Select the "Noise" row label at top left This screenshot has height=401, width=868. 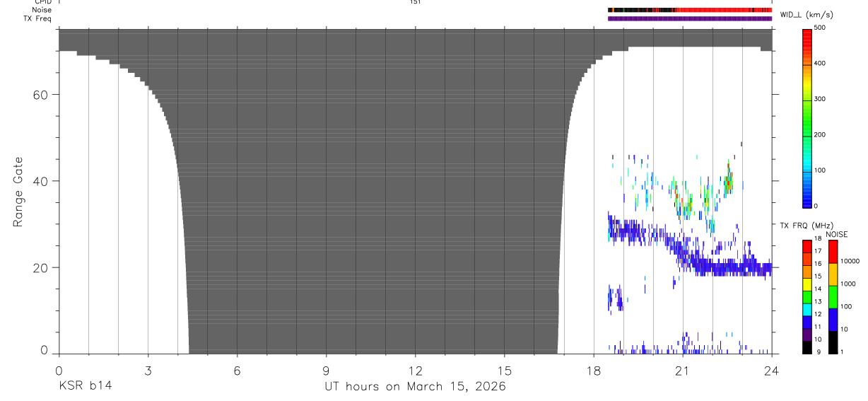tap(42, 10)
